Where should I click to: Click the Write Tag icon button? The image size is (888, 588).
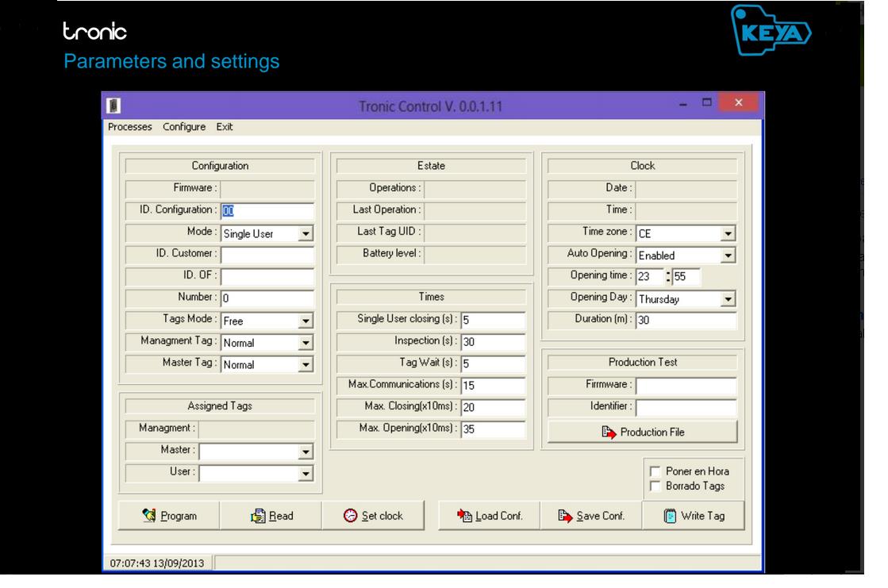[x=671, y=516]
